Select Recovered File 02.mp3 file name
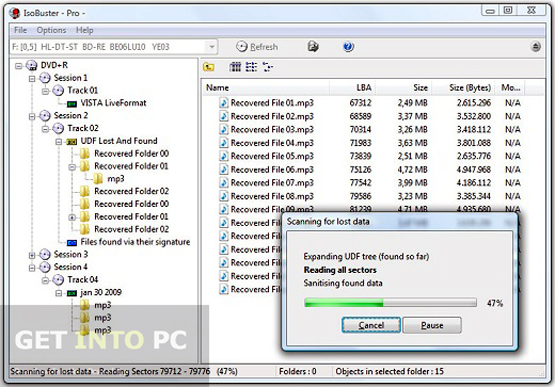 [x=272, y=116]
